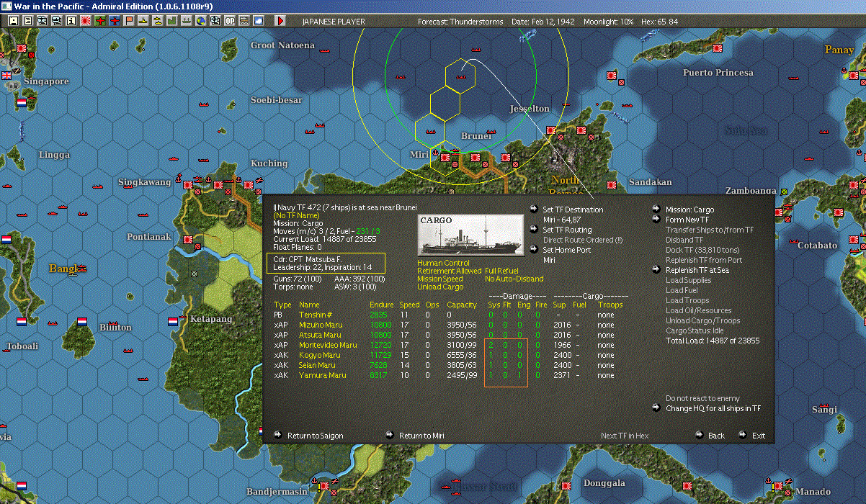Open the Montevideo Maru ship details
This screenshot has height=504, width=866.
[328, 345]
